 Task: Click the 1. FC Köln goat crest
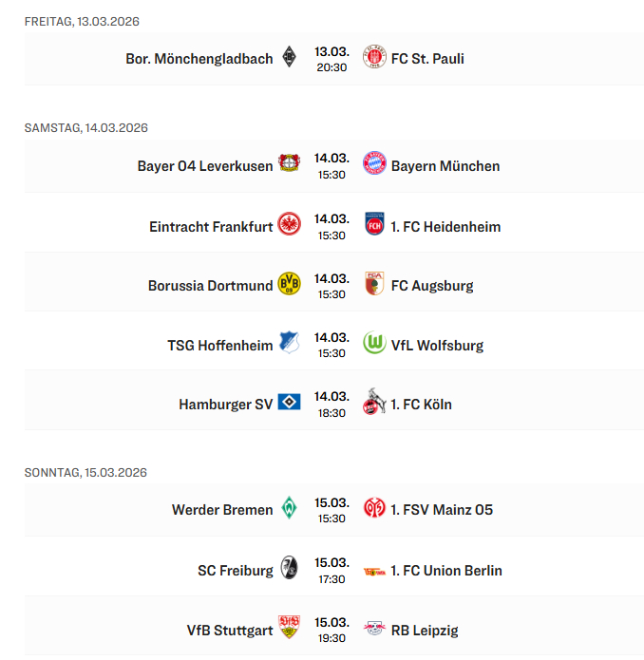375,404
